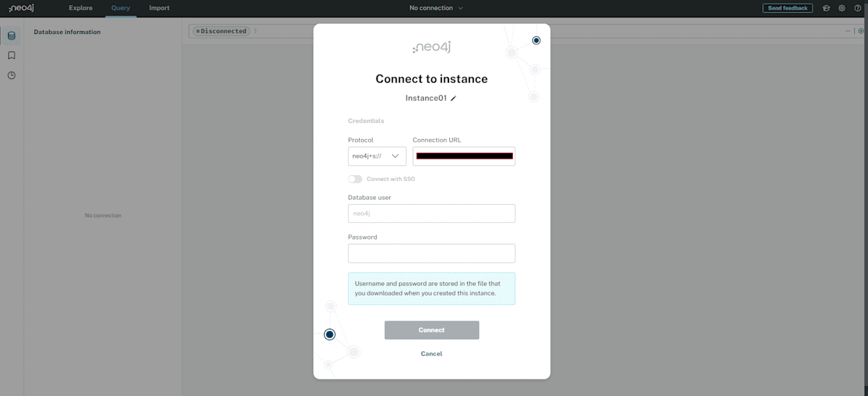Focus the Database user field

click(432, 214)
